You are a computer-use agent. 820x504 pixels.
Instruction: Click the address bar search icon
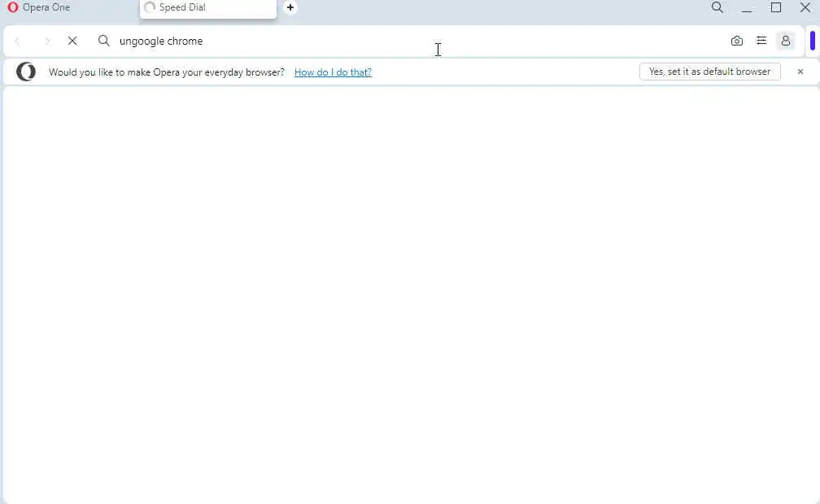click(103, 41)
